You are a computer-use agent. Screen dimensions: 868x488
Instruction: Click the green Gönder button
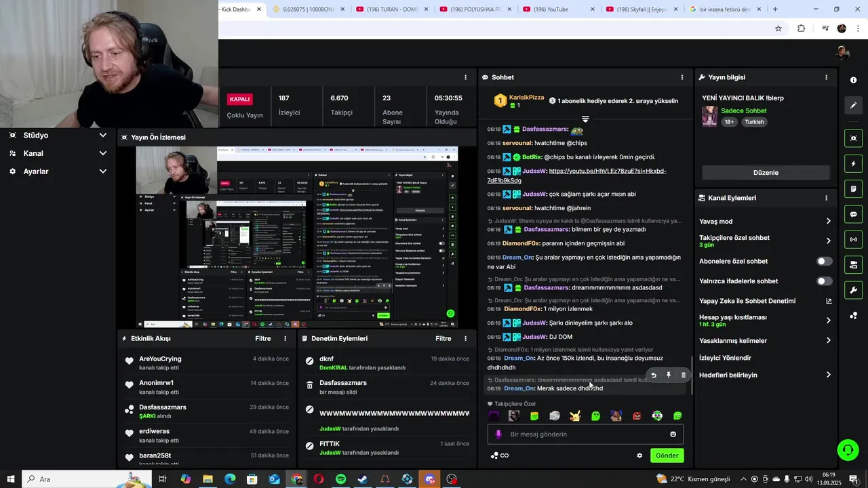[667, 455]
